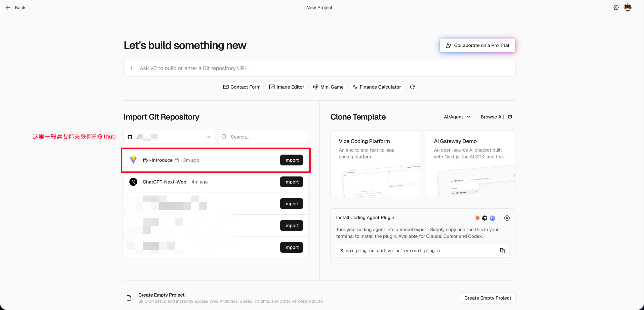Click the Browse All external link icon
This screenshot has width=644, height=310.
[x=510, y=117]
